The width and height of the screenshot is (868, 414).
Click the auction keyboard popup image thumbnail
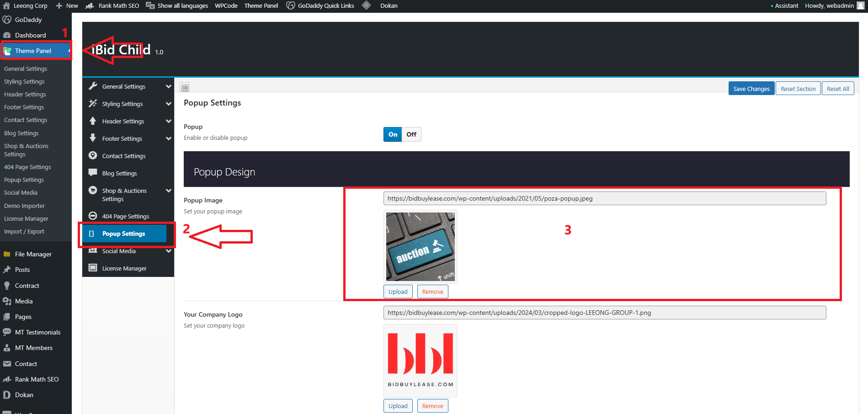pyautogui.click(x=420, y=246)
